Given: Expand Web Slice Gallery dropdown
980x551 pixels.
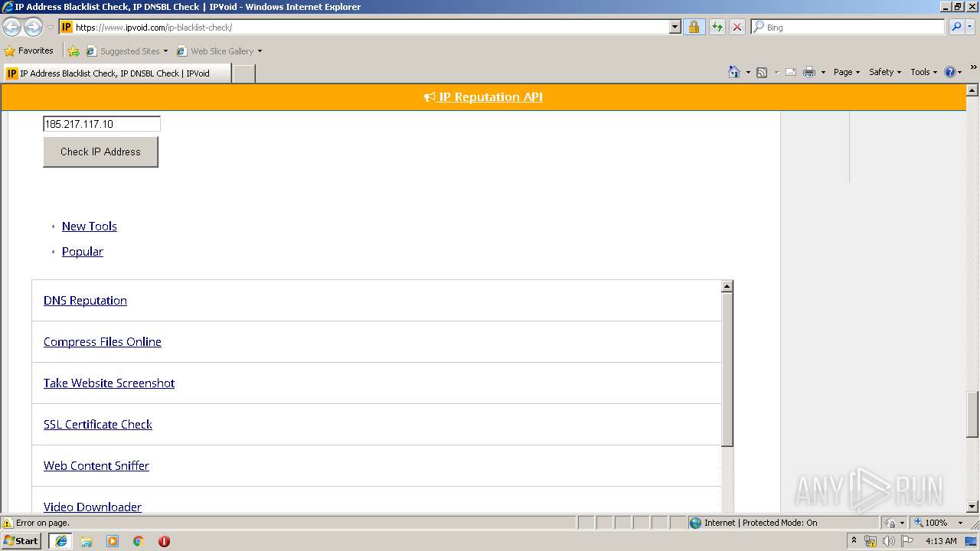Looking at the screenshot, I should [260, 51].
